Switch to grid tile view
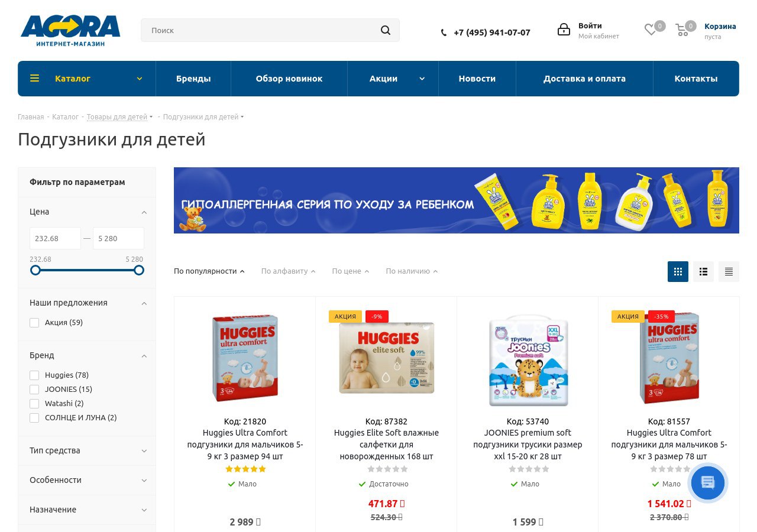The height and width of the screenshot is (532, 757). 678,271
